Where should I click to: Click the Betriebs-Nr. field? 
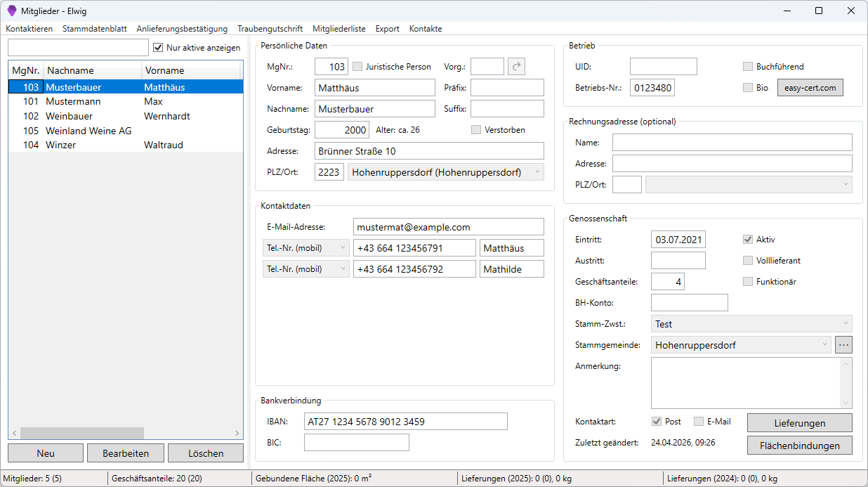coord(652,88)
